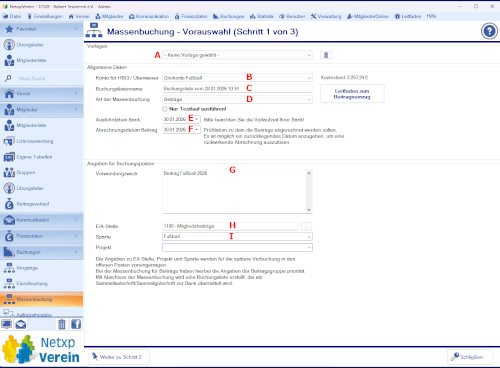Expand the Finanzdaten sidebar section
500x368 pixels.
pyautogui.click(x=76, y=236)
